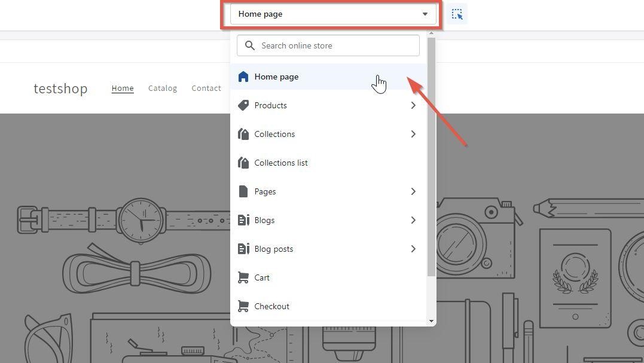Click the Checkout cart icon
Screen dimensions: 644x363
click(x=243, y=306)
